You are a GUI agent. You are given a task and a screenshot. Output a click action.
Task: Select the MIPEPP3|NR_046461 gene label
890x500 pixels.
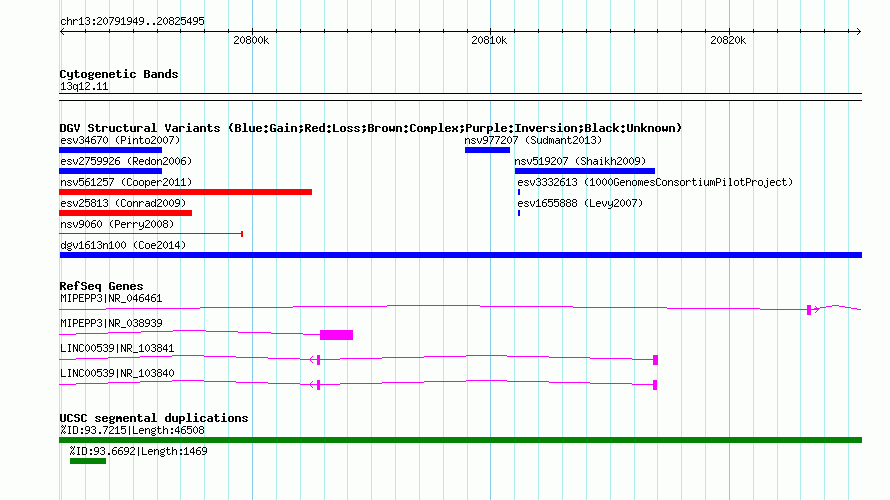tap(111, 299)
